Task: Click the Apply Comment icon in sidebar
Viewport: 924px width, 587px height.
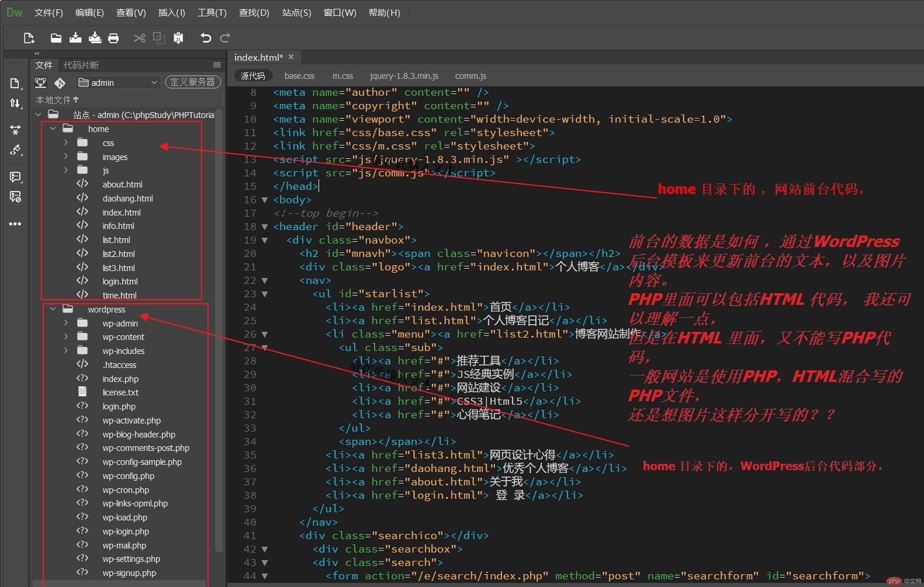Action: click(x=15, y=176)
